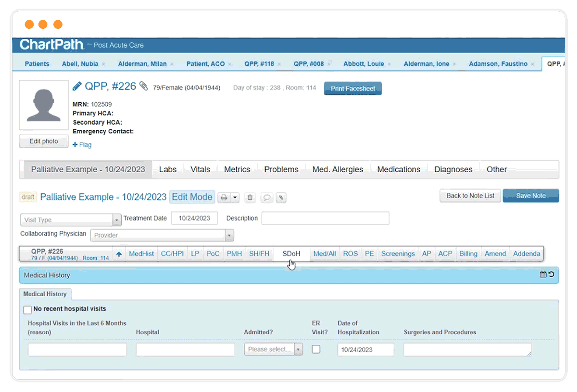Toggle Edit Mode for the note

[x=192, y=197]
